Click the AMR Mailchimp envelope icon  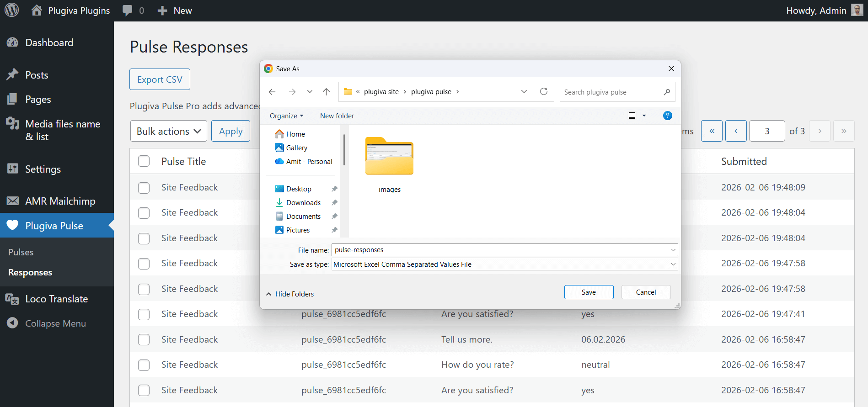pyautogui.click(x=12, y=201)
